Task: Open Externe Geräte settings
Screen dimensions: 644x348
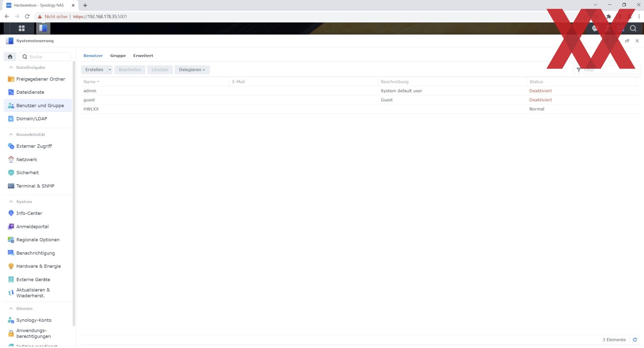Action: (38, 280)
